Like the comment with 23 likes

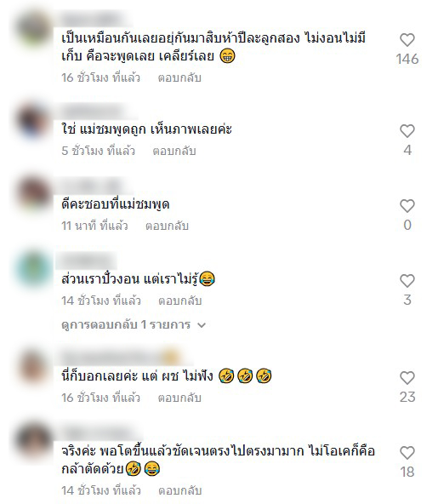407,378
